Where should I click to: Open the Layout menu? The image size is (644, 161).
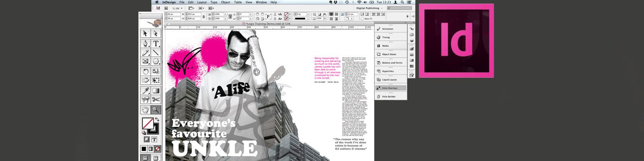coord(202,2)
